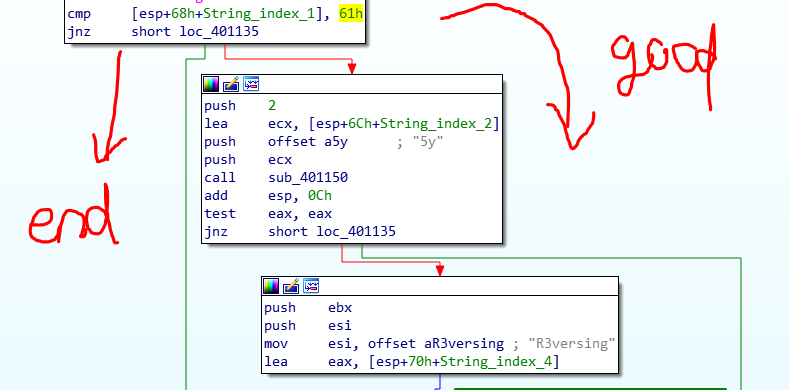Click String_index_2 in lea ecx line
The width and height of the screenshot is (789, 390).
(x=436, y=123)
